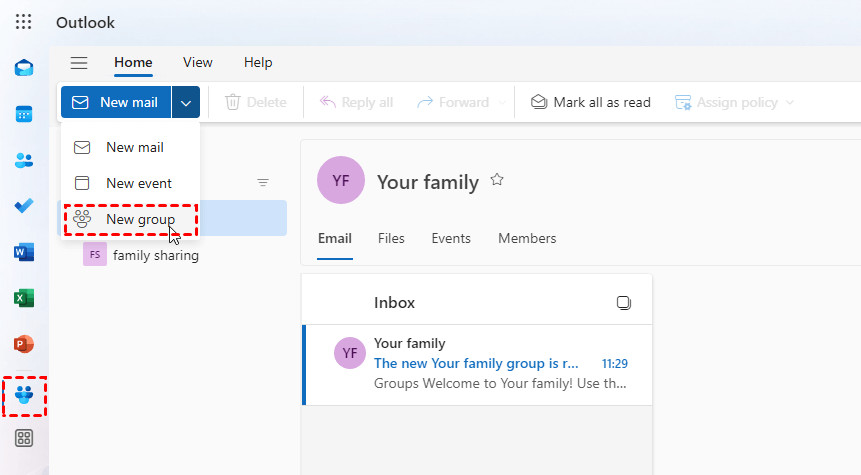
Task: Open the group's Email tab
Action: point(335,238)
